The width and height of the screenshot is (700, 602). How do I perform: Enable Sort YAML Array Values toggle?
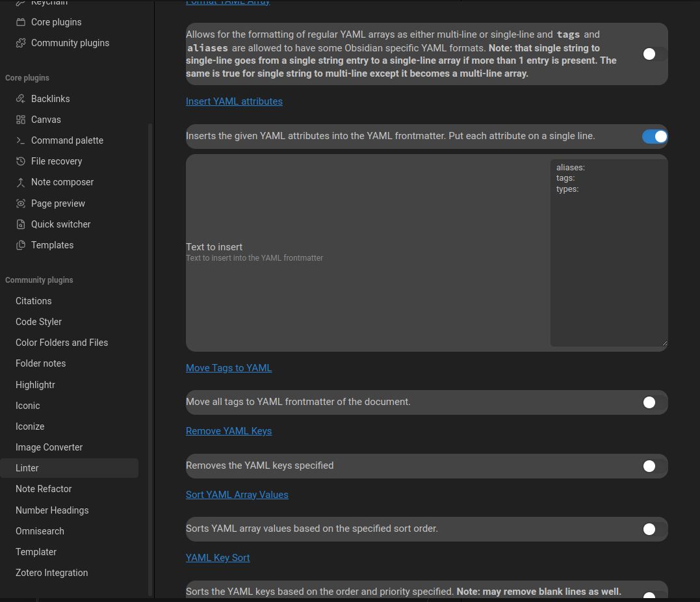tap(655, 529)
